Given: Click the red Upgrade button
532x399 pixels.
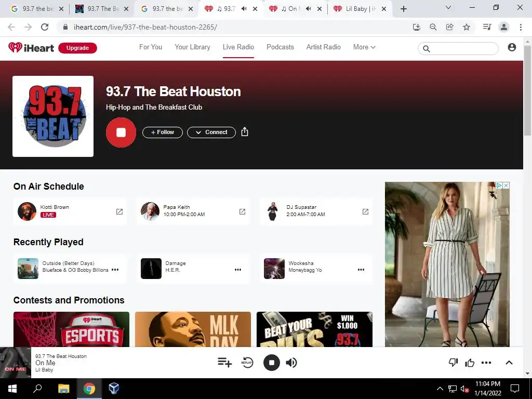Looking at the screenshot, I should [77, 48].
